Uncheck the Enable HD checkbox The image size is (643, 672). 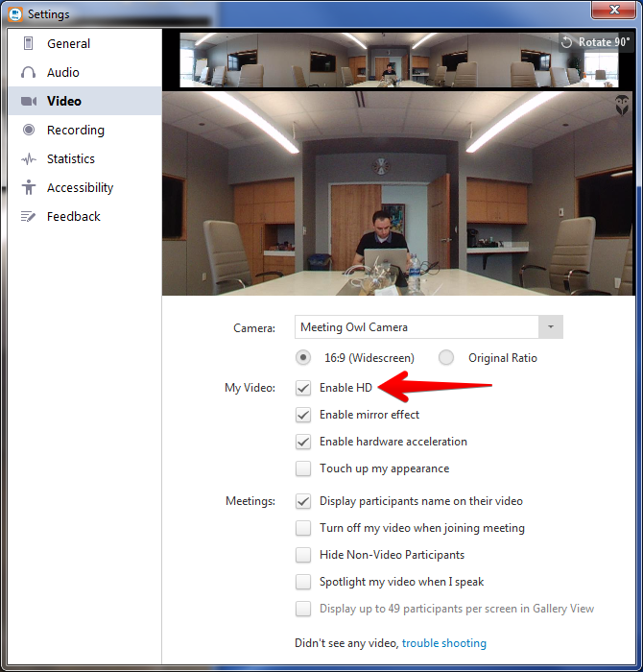tap(303, 388)
